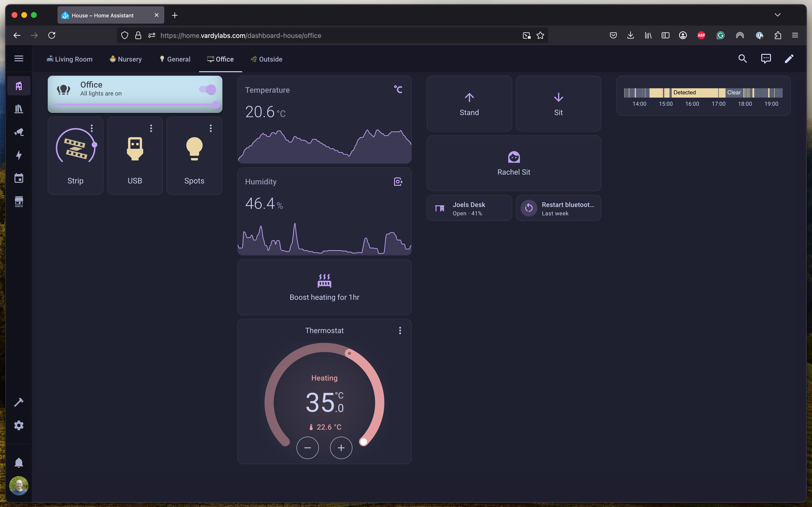The image size is (812, 507).
Task: Open the three-dot menu on the Strip card
Action: pyautogui.click(x=92, y=128)
